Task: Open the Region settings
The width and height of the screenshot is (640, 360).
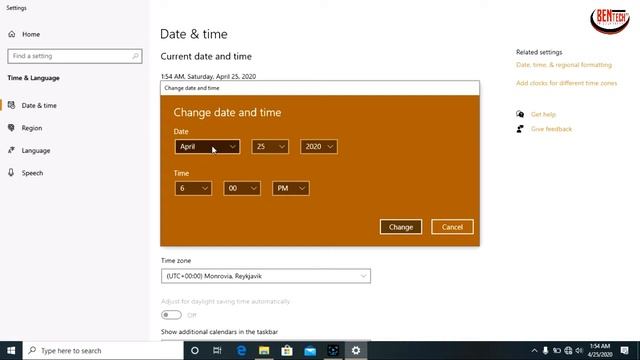Action: coord(32,128)
